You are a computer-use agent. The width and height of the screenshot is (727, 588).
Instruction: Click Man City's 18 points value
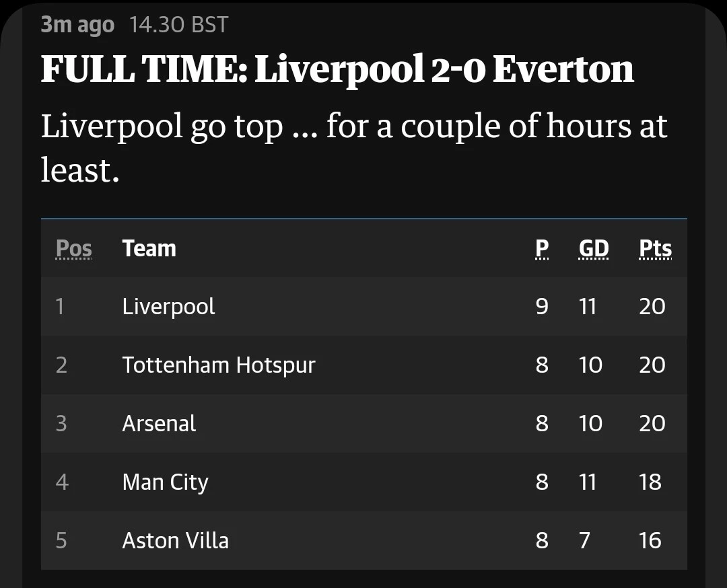point(650,482)
